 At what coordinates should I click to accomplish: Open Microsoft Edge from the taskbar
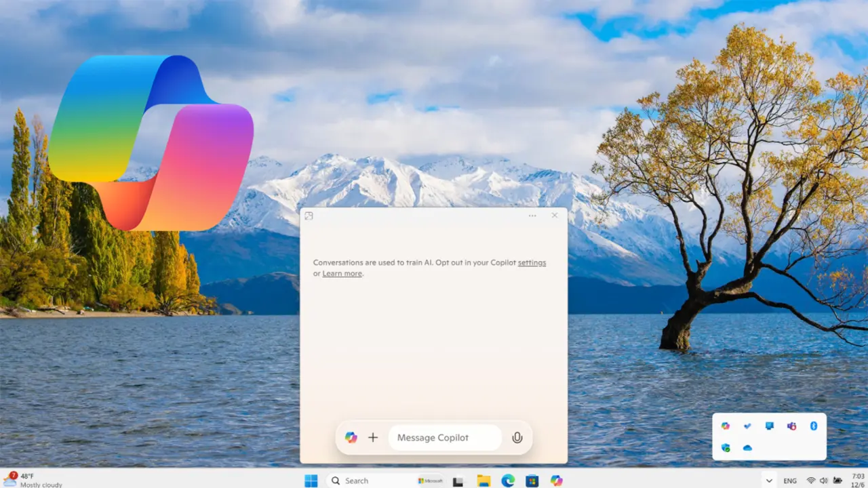[508, 481]
